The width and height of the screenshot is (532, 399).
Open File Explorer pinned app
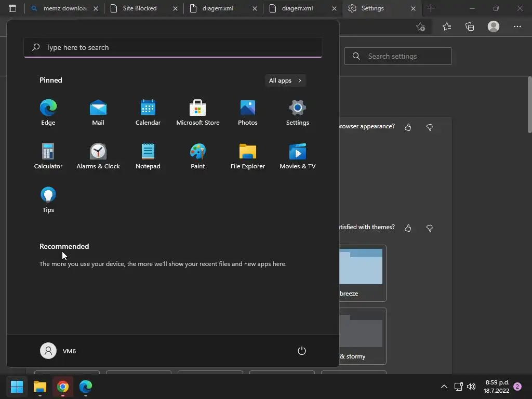[x=248, y=156]
